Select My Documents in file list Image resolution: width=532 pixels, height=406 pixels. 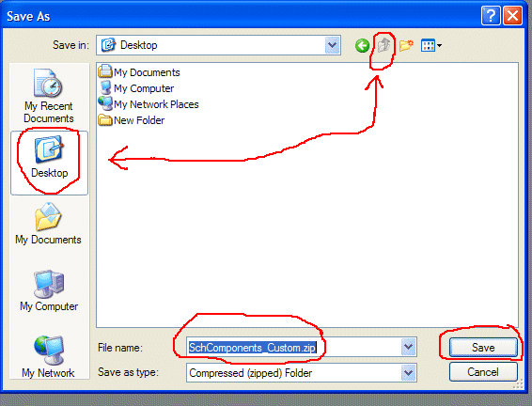[x=139, y=72]
